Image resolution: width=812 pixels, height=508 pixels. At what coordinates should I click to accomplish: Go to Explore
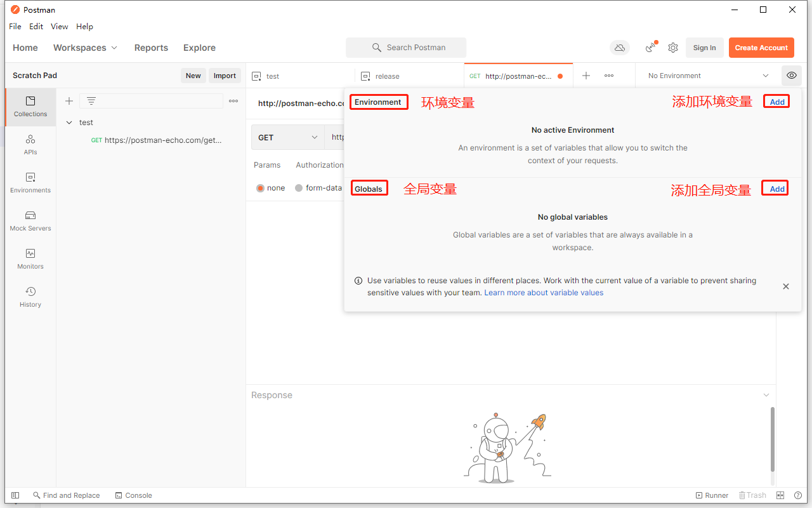tap(199, 48)
